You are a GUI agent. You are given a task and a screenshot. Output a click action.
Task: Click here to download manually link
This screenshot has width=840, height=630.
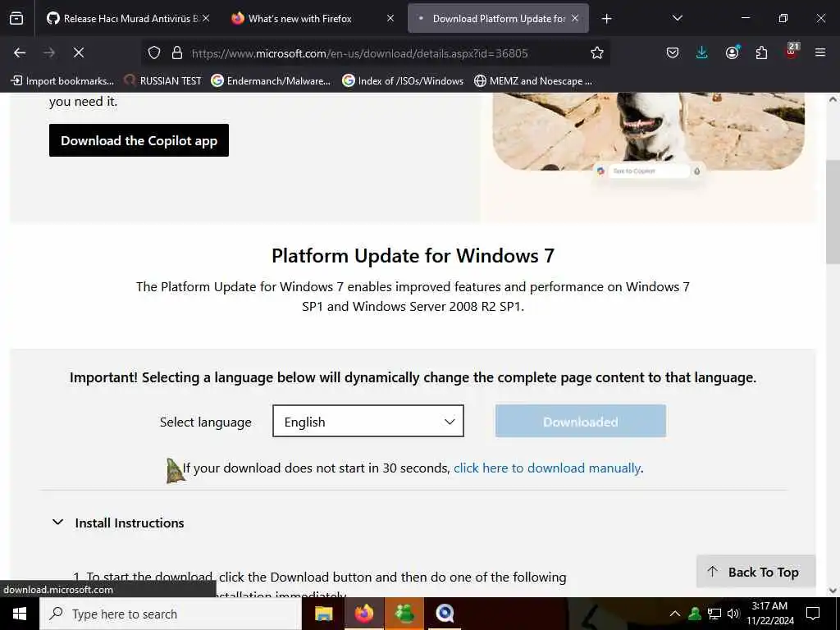[x=547, y=468]
